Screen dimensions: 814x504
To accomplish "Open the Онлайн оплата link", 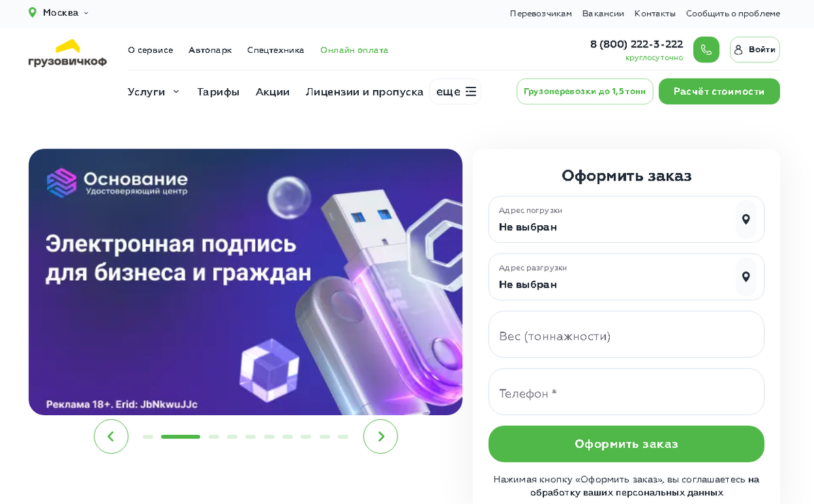I will click(x=354, y=50).
